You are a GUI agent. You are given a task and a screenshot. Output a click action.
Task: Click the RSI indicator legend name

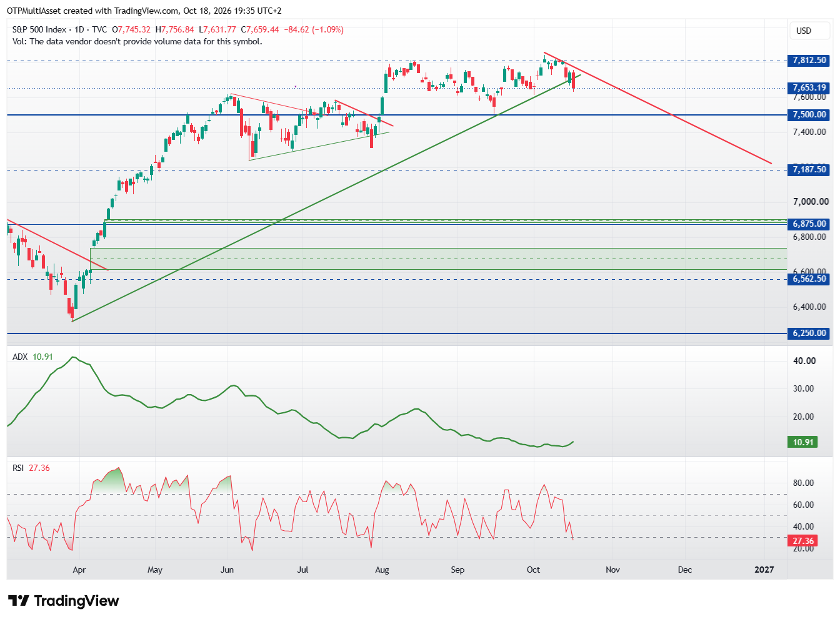point(18,468)
